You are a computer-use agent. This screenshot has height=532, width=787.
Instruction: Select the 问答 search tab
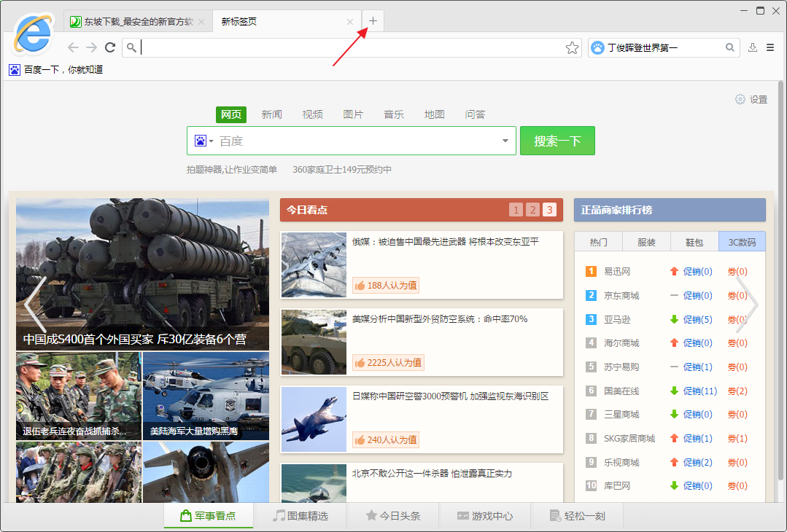475,114
